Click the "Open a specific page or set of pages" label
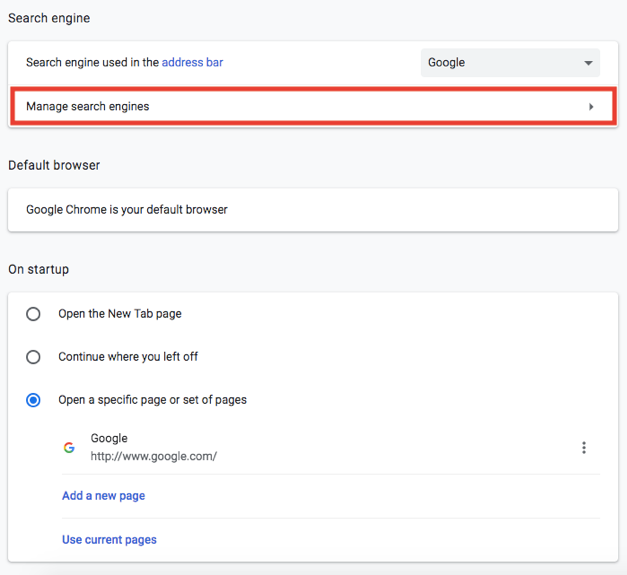The image size is (627, 575). tap(152, 400)
